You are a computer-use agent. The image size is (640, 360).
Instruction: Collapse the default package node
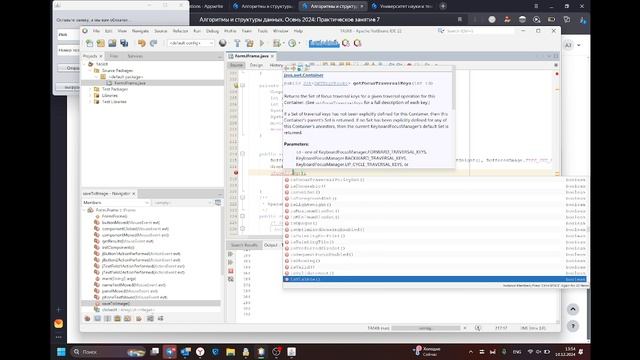pos(97,77)
